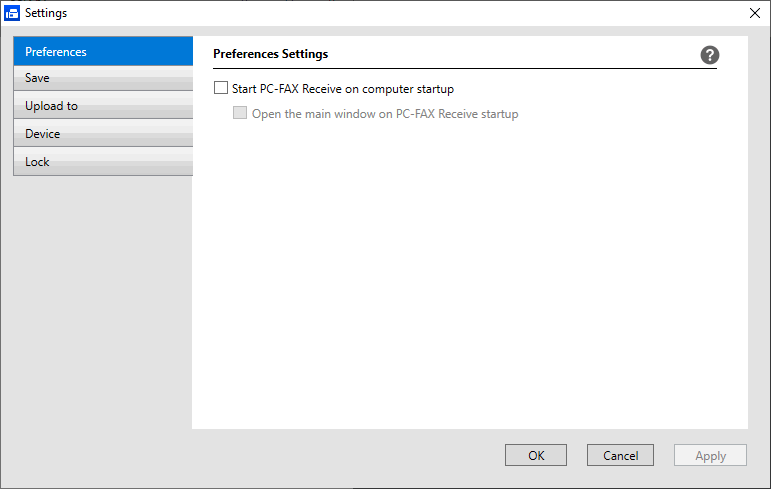
Task: Go to the Device settings tab
Action: pos(103,134)
